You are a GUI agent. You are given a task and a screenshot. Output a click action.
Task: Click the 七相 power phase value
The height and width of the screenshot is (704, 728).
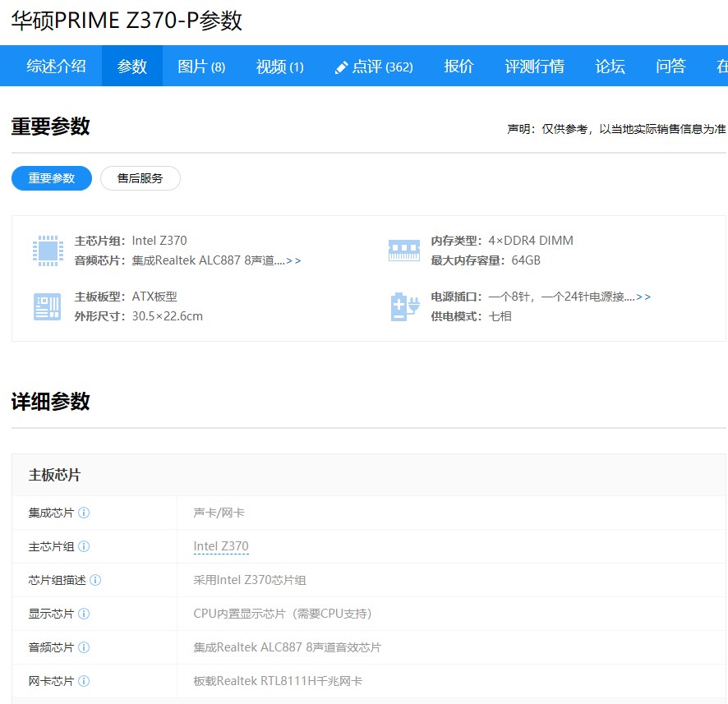click(500, 316)
